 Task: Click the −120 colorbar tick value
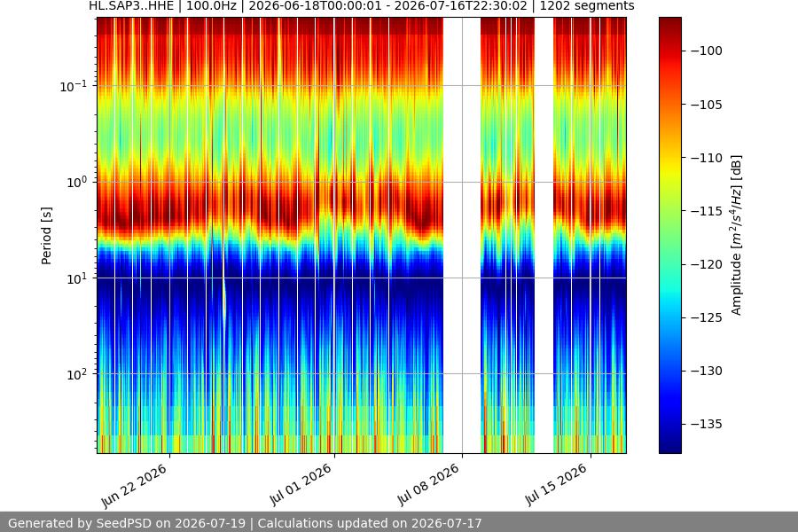click(707, 264)
